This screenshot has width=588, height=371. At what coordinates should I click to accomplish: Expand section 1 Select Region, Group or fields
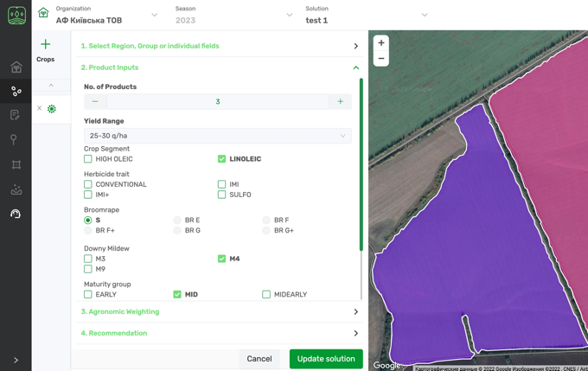[x=219, y=46]
